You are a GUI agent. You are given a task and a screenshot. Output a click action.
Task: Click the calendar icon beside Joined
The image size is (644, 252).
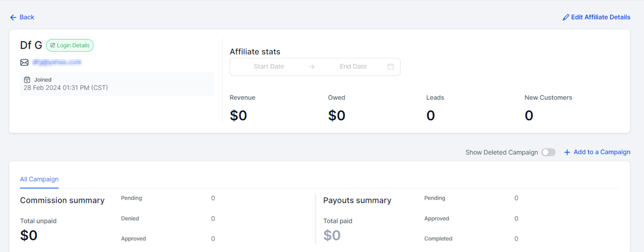(27, 80)
